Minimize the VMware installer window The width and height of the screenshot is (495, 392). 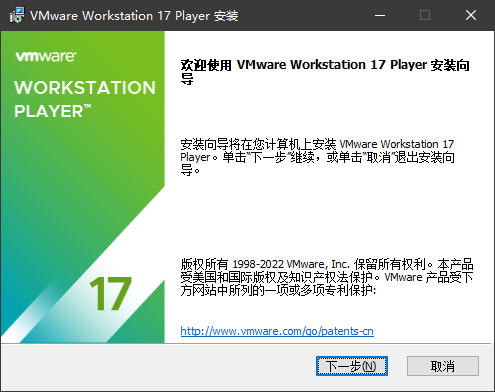(x=380, y=15)
